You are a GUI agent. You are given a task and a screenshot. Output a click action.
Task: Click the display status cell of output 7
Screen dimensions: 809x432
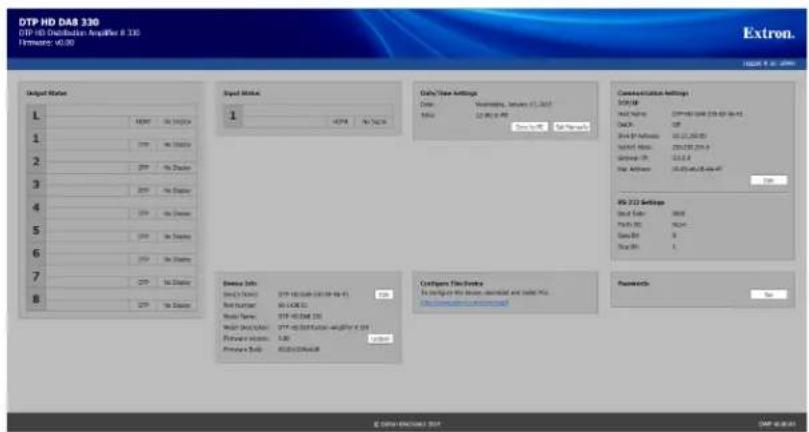[177, 282]
